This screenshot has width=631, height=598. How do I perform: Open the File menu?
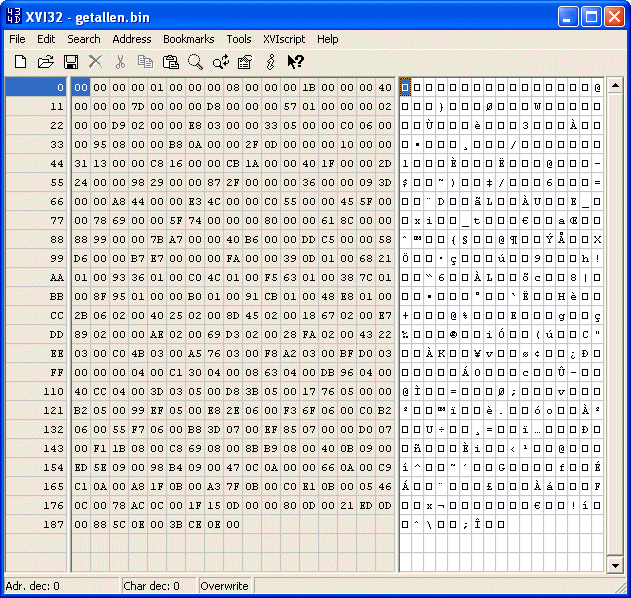tap(17, 39)
